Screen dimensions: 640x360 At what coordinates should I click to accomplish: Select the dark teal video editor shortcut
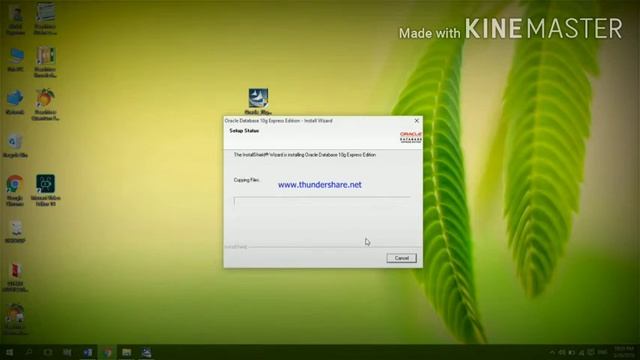click(x=45, y=190)
